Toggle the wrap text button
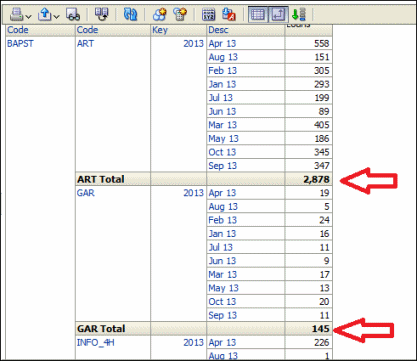 point(278,15)
